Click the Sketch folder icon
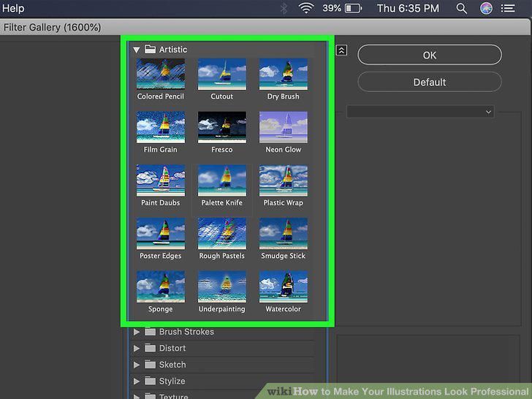 150,365
